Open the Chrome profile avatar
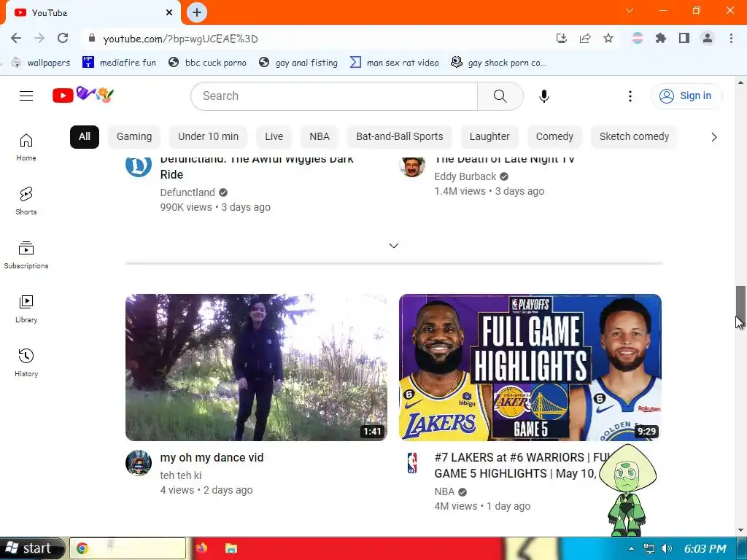This screenshot has height=560, width=747. point(708,38)
